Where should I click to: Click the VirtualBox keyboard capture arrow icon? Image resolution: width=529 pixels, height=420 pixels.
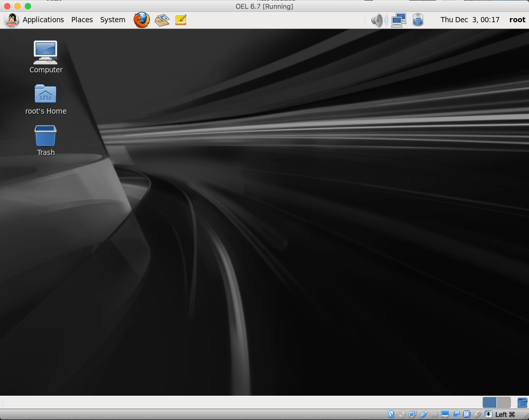tap(488, 414)
